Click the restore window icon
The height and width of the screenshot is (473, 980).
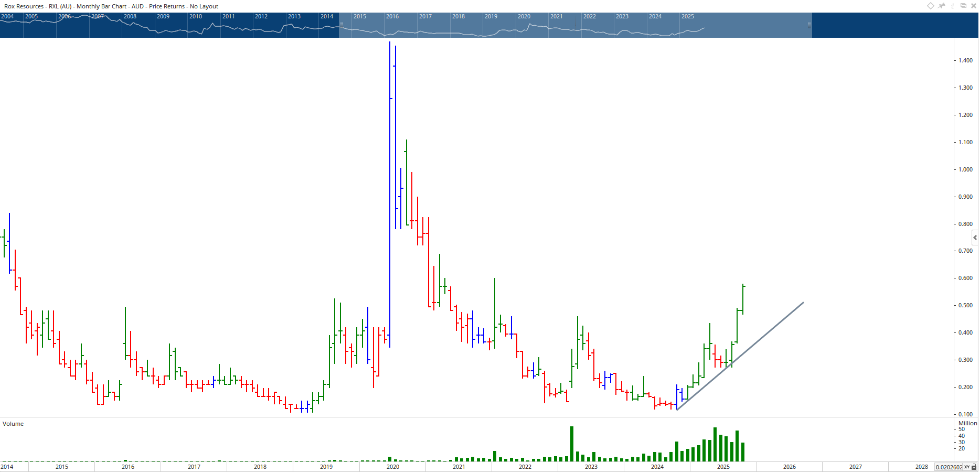[963, 6]
